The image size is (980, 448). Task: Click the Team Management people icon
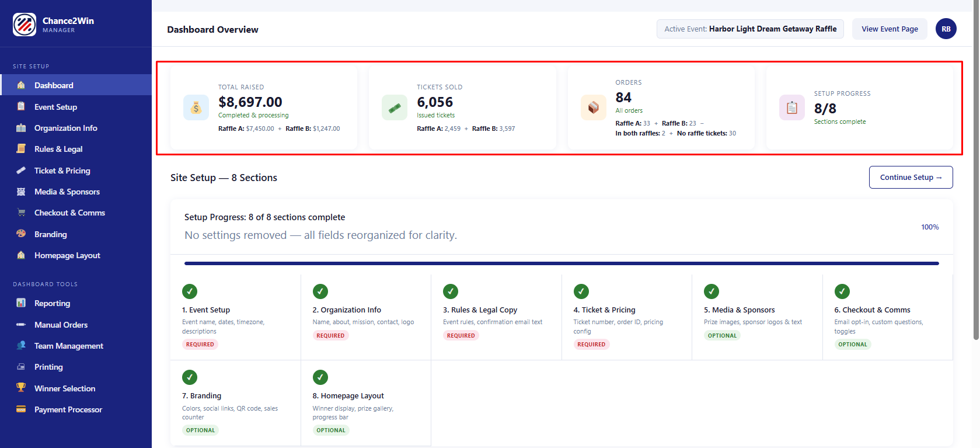[x=21, y=346]
